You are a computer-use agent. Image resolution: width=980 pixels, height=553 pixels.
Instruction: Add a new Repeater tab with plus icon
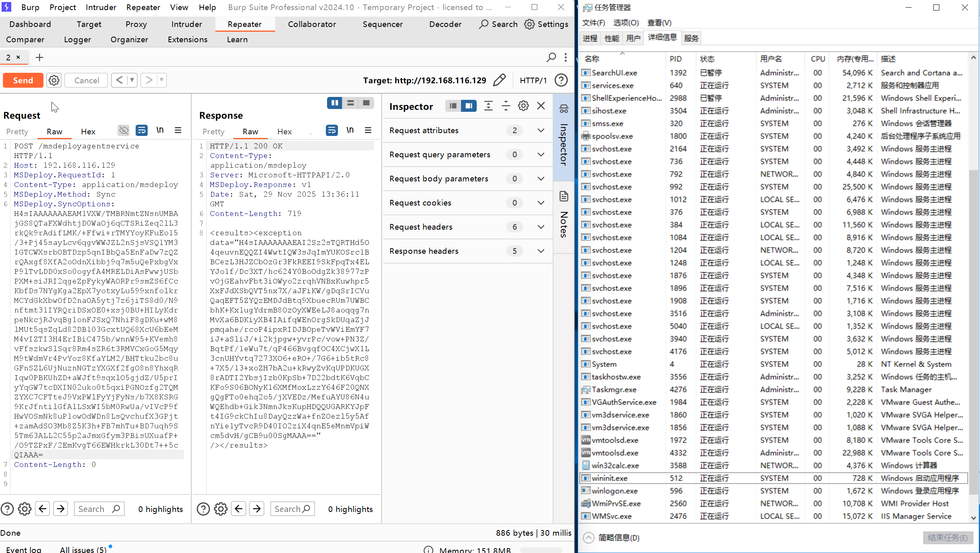coord(39,58)
